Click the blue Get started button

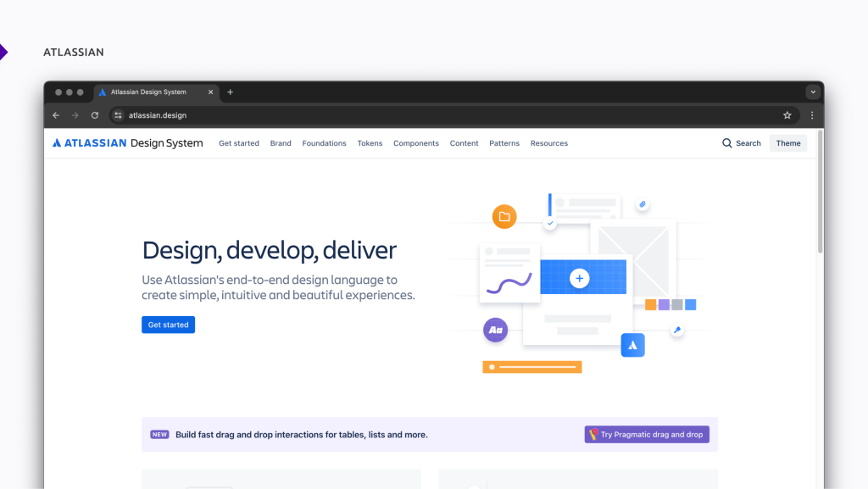click(169, 325)
